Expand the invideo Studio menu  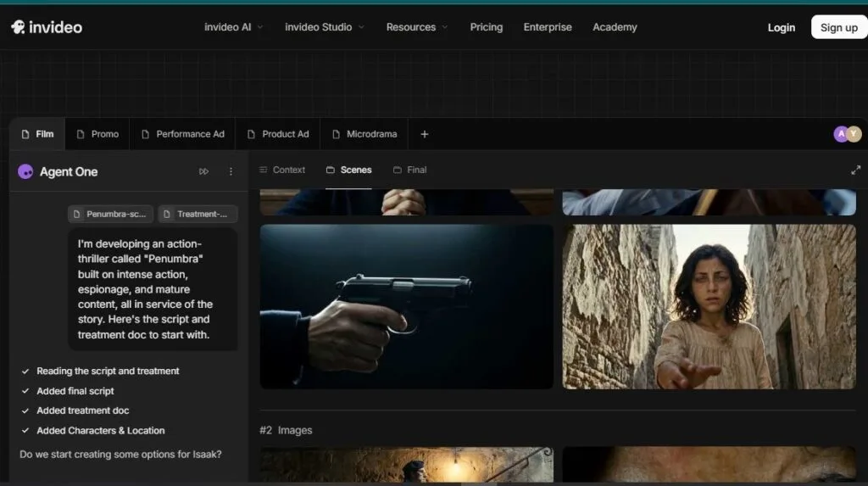(x=325, y=27)
